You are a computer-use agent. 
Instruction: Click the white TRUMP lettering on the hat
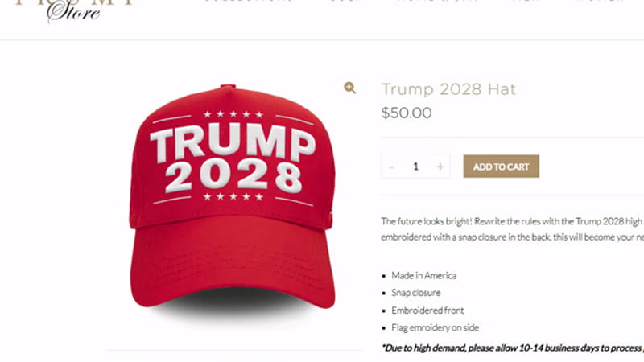[233, 142]
